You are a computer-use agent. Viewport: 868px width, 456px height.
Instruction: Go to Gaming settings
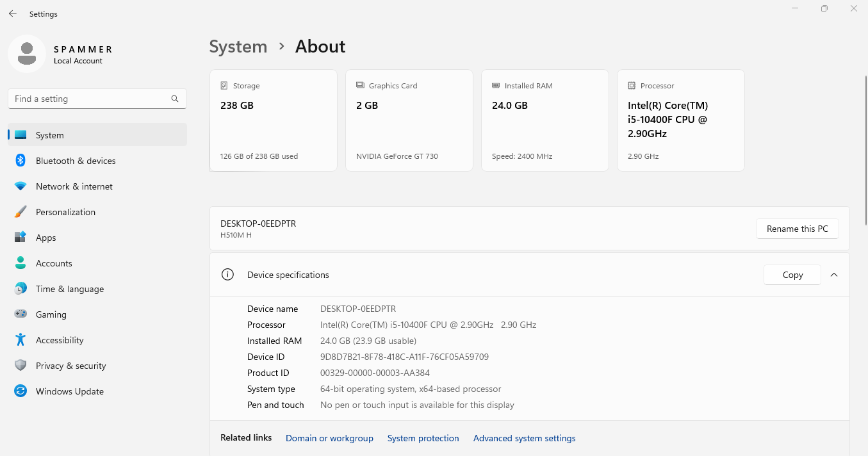[x=97, y=314]
